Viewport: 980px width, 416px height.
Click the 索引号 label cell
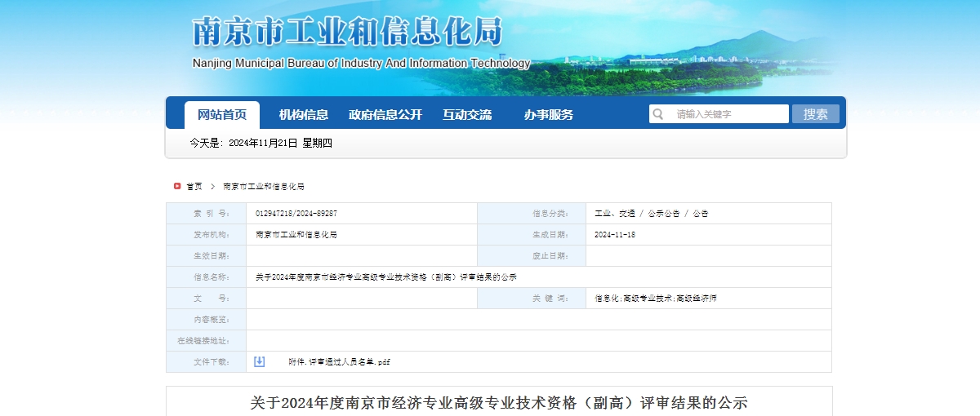click(206, 214)
